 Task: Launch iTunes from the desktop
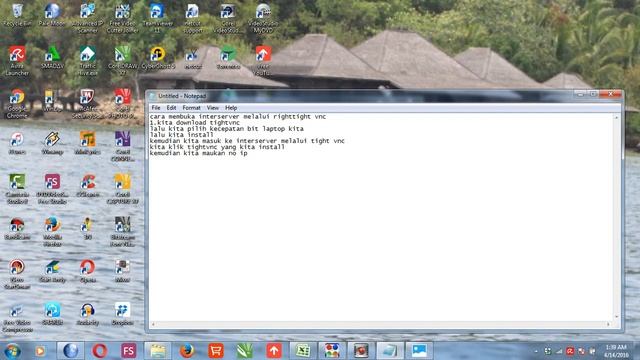coord(17,143)
